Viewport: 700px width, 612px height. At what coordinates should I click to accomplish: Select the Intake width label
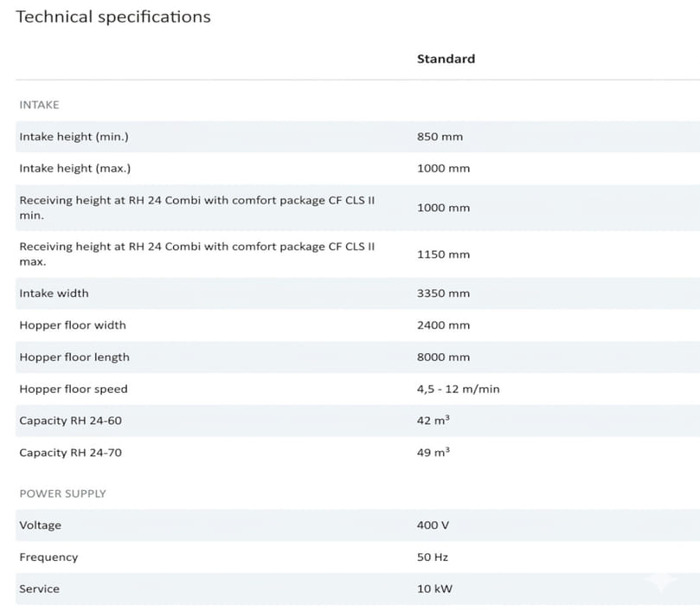pyautogui.click(x=54, y=293)
